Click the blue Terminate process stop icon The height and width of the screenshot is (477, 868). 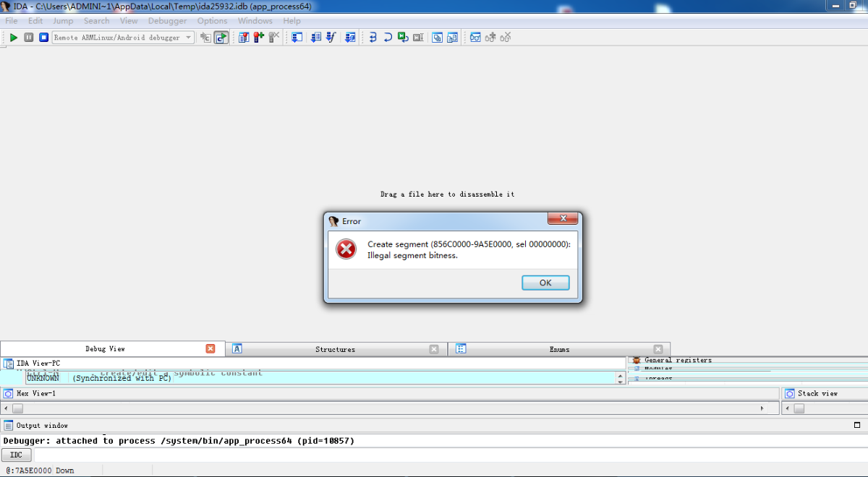click(43, 37)
